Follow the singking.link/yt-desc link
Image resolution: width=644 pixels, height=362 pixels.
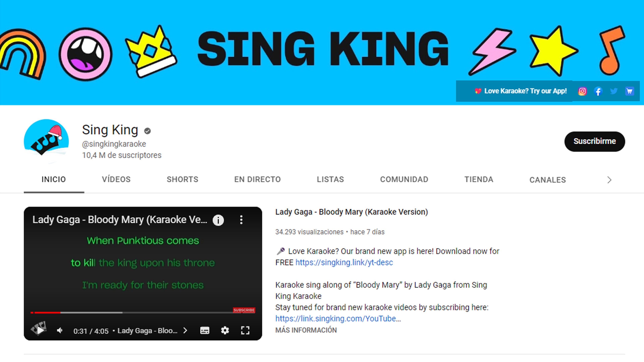[x=344, y=262]
